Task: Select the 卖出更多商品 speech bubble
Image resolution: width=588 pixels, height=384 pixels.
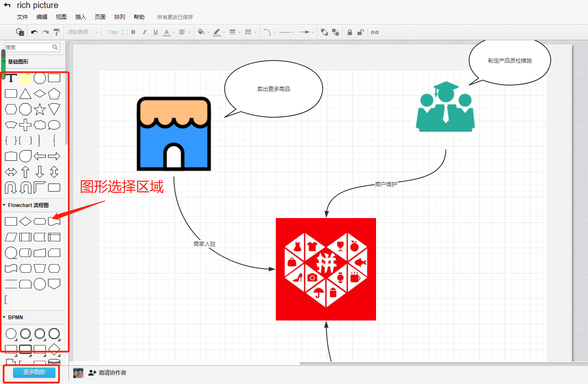Action: pyautogui.click(x=274, y=89)
